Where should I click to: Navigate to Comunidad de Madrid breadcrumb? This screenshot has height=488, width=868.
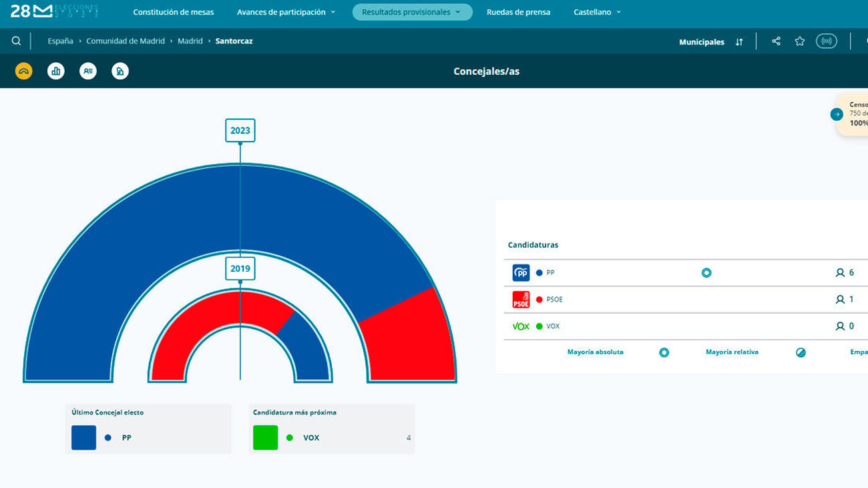click(x=126, y=41)
